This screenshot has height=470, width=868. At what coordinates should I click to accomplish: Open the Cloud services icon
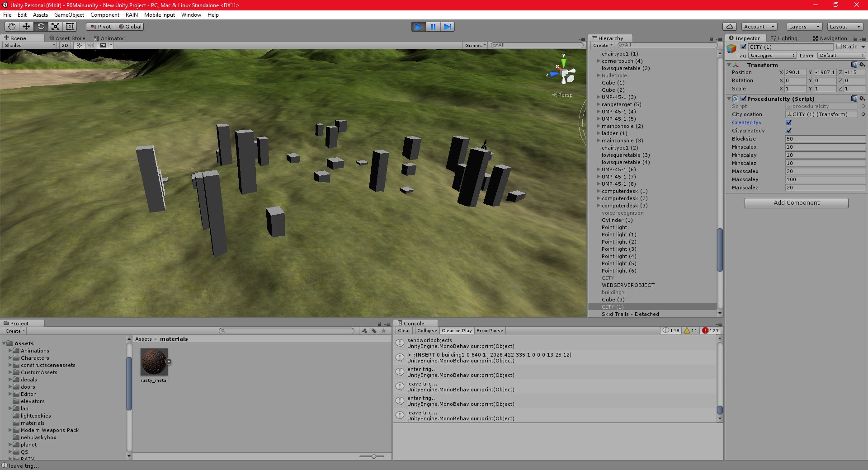tap(730, 27)
